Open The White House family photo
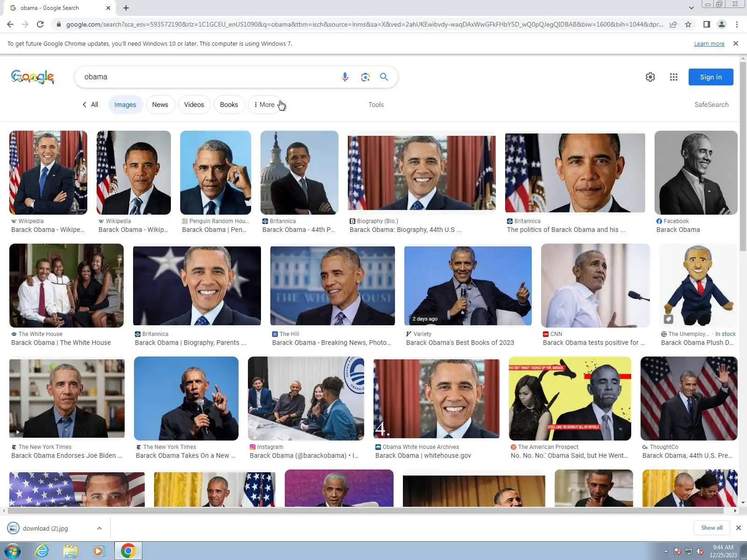Viewport: 747px width, 560px height. (66, 286)
